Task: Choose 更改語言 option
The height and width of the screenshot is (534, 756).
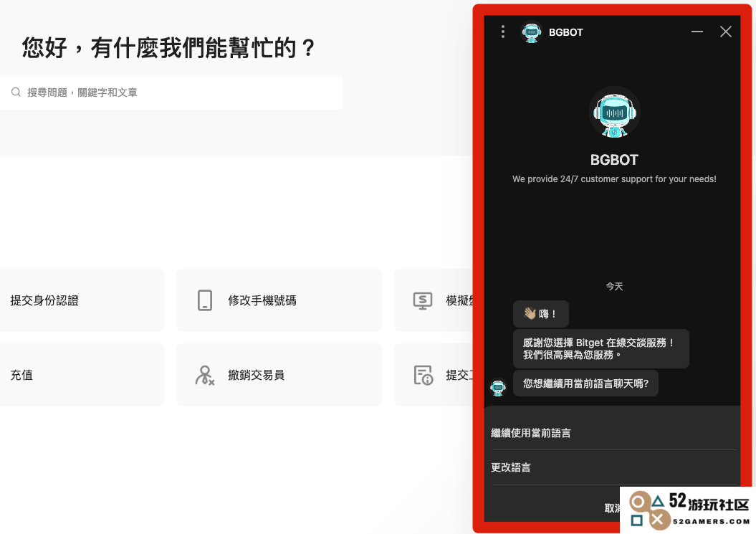Action: click(x=612, y=467)
